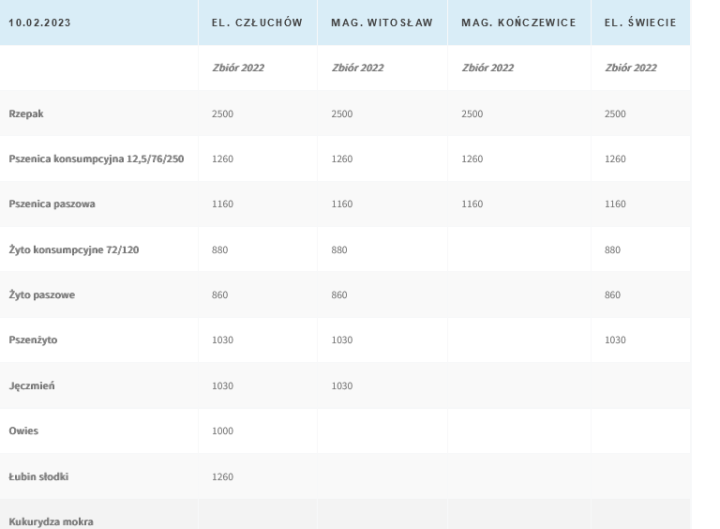Click Żyto paszowe price 860 for EL. ŚWIECIE
This screenshot has width=720, height=529.
point(612,295)
